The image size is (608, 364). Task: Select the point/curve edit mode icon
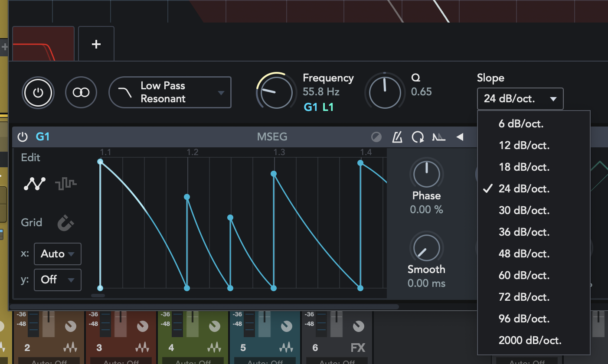tap(34, 184)
